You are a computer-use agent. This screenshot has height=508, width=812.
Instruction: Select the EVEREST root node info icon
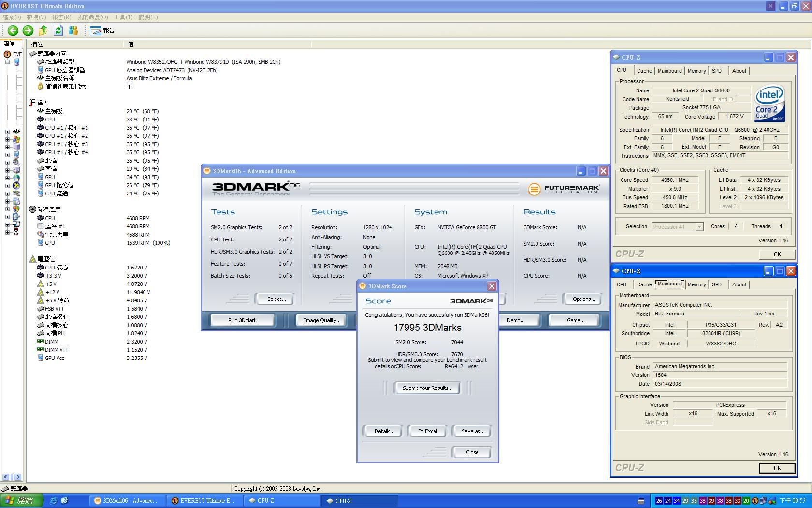coord(7,54)
